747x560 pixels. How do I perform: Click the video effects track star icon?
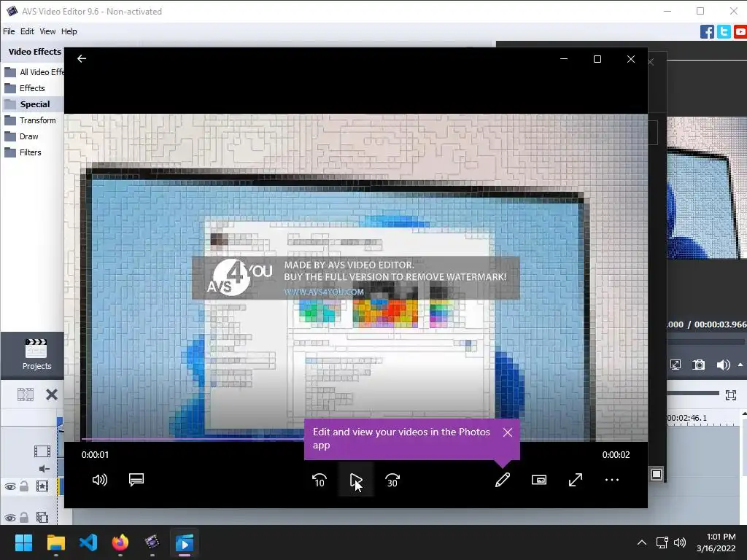(42, 486)
